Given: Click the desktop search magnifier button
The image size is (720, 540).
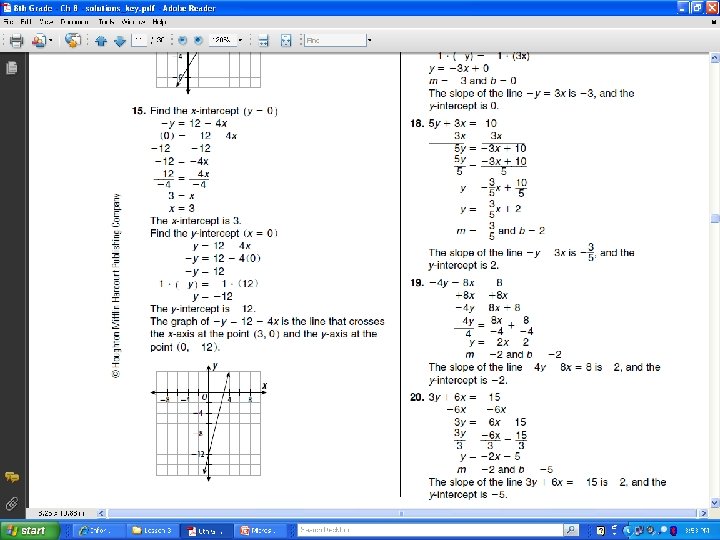Looking at the screenshot, I should point(571,530).
